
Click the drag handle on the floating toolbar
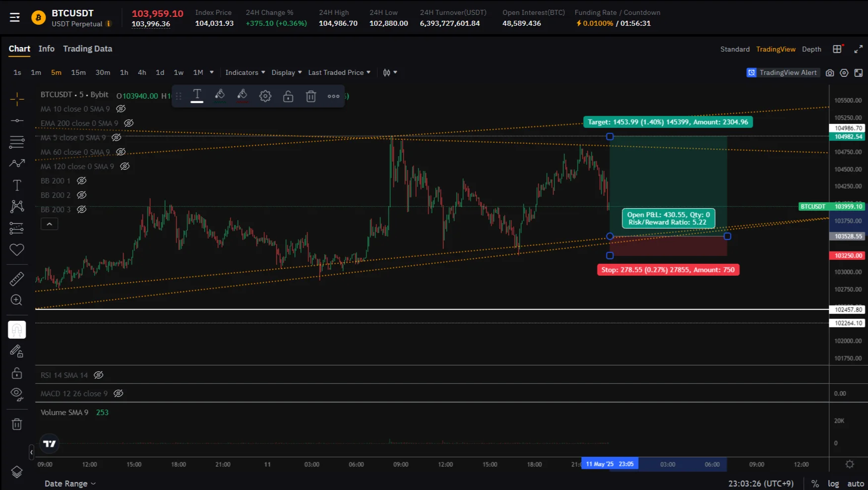[179, 96]
